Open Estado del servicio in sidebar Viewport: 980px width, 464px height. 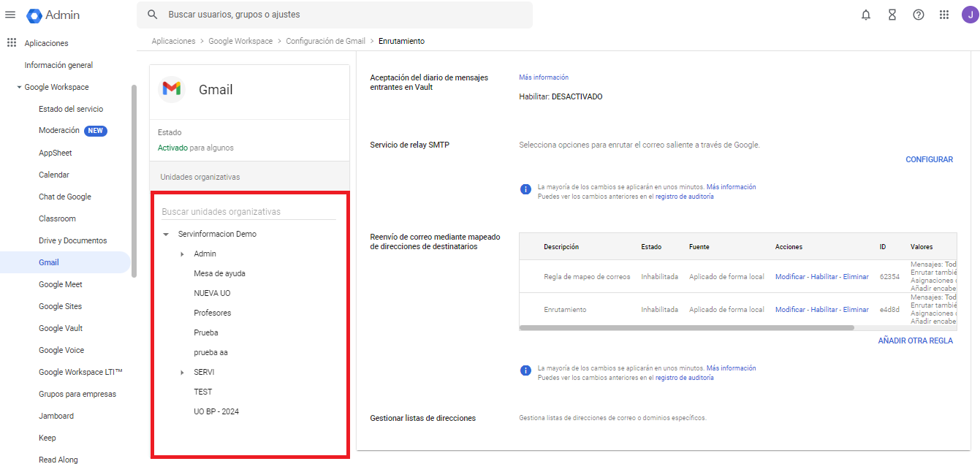71,109
